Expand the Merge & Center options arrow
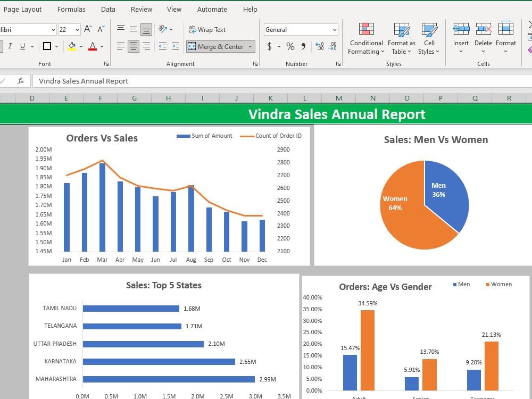The width and height of the screenshot is (532, 399). coord(249,47)
